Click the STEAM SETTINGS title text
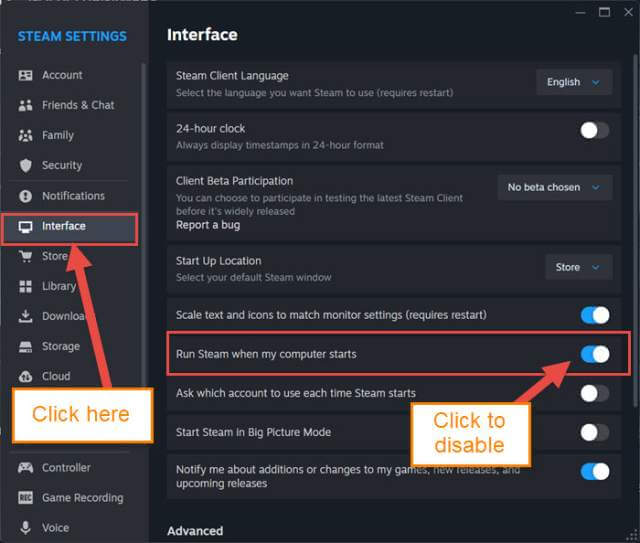The width and height of the screenshot is (640, 543). 72,36
